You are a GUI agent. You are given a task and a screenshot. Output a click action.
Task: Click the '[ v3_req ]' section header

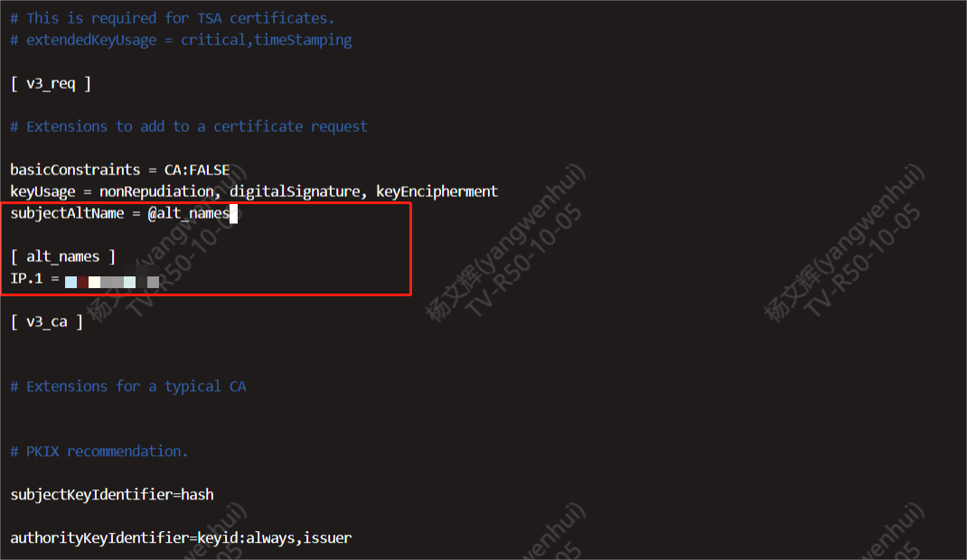click(51, 84)
